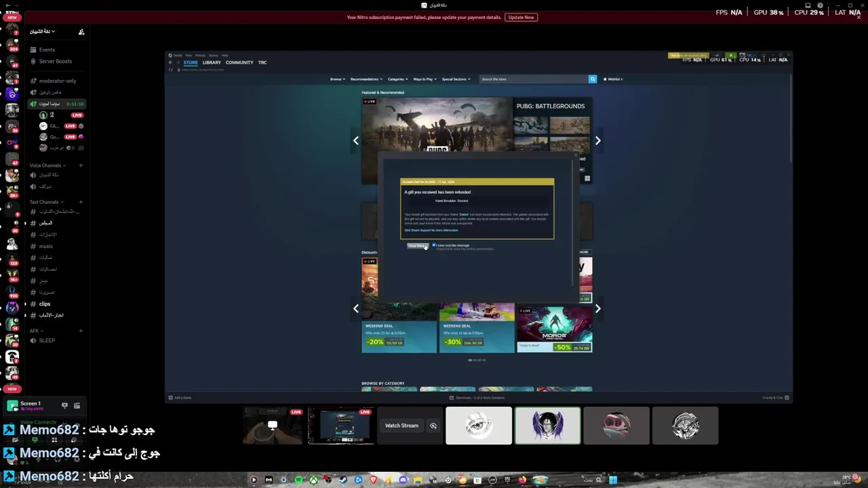Screen dimensions: 868x488
Task: Open the Events entry
Action: 47,49
